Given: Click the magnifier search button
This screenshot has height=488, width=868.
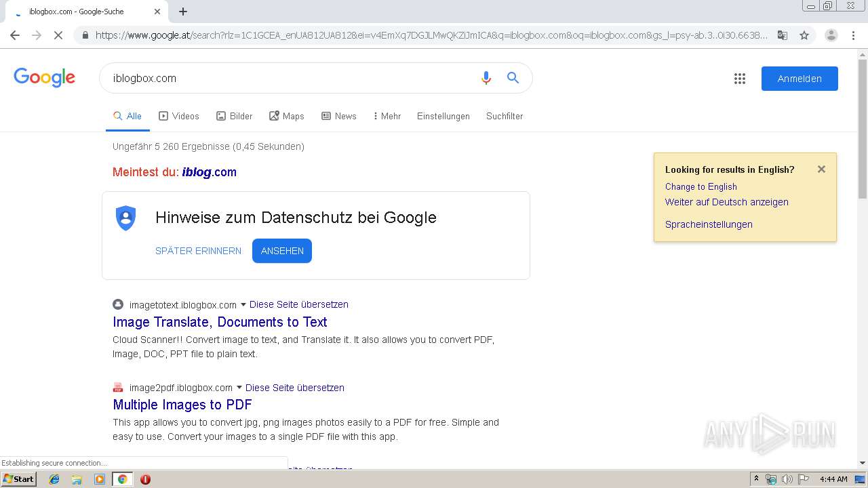Looking at the screenshot, I should (x=513, y=78).
